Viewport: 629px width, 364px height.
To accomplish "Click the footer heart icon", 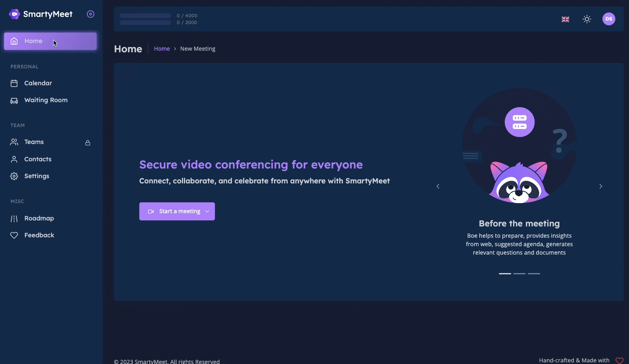I will click(620, 361).
